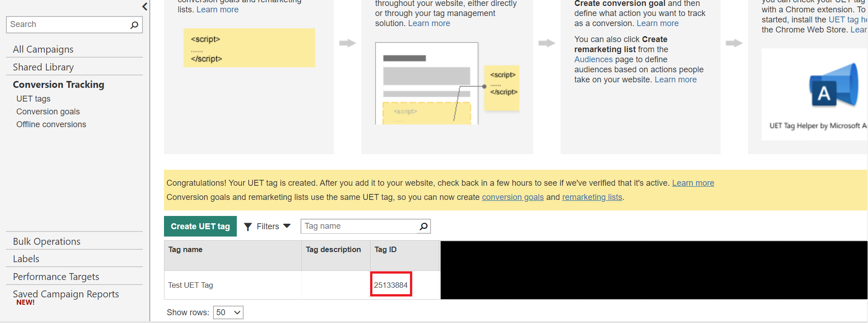Expand the Filters dropdown arrow
Viewport: 868px width, 323px height.
(x=287, y=226)
